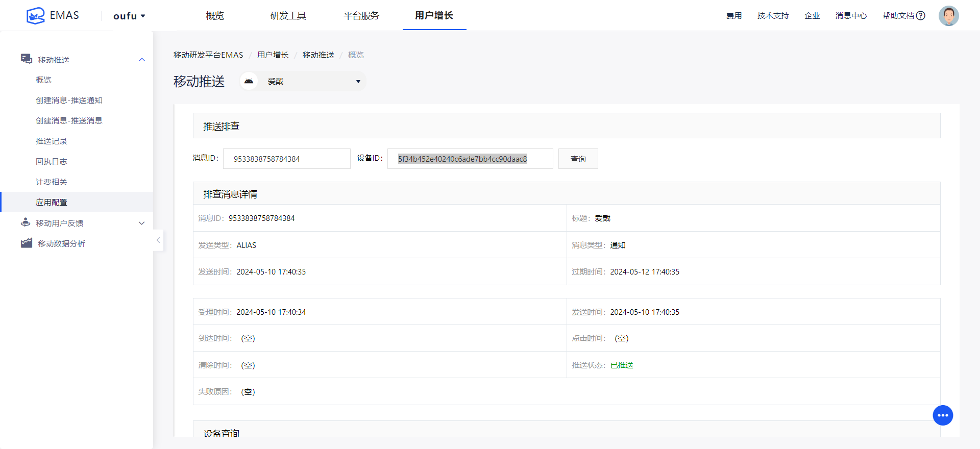Click the 查询 button
The width and height of the screenshot is (980, 449).
[578, 159]
